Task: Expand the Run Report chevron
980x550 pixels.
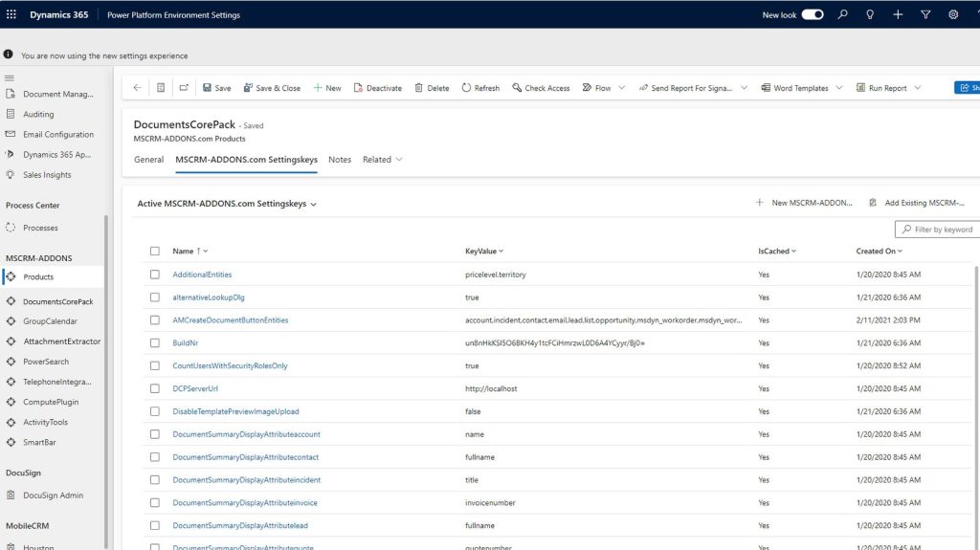Action: click(918, 87)
